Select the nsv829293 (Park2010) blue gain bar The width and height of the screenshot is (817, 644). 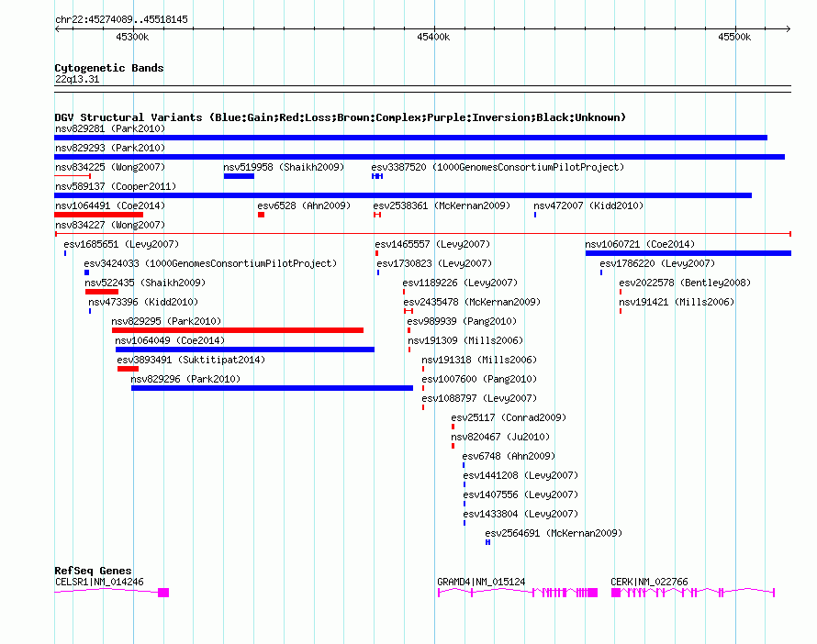click(420, 157)
